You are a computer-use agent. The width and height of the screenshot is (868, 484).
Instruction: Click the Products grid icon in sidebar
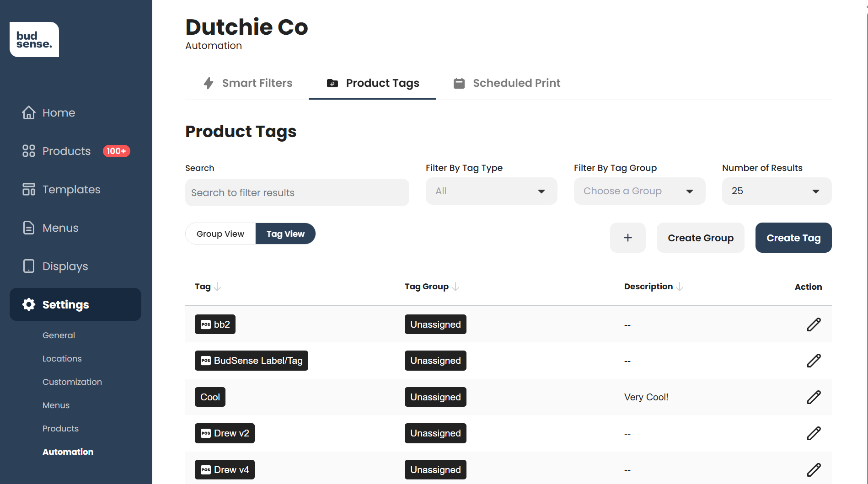[29, 151]
